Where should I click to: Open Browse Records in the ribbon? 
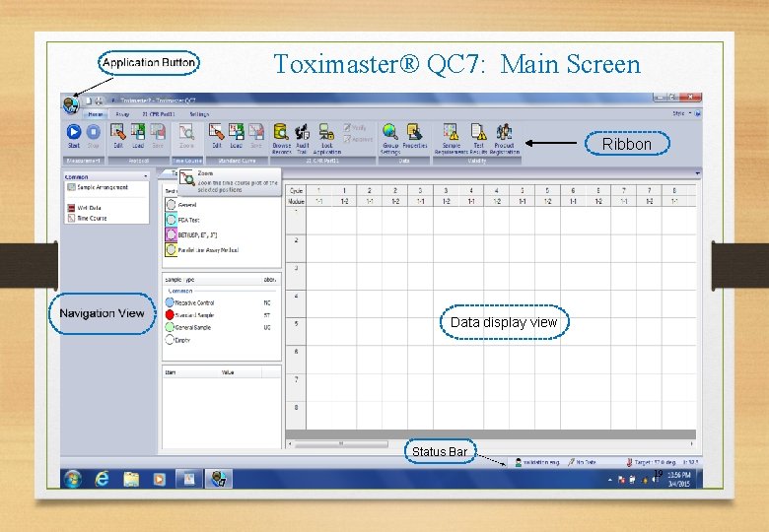pos(282,139)
